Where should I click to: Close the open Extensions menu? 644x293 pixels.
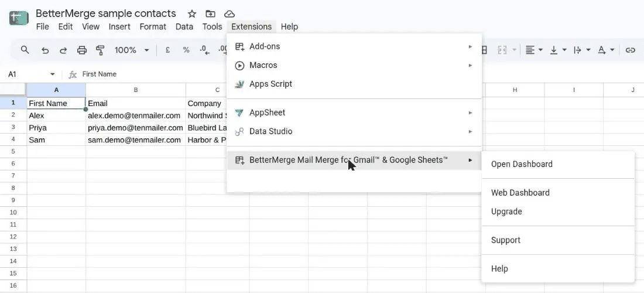[x=251, y=27]
